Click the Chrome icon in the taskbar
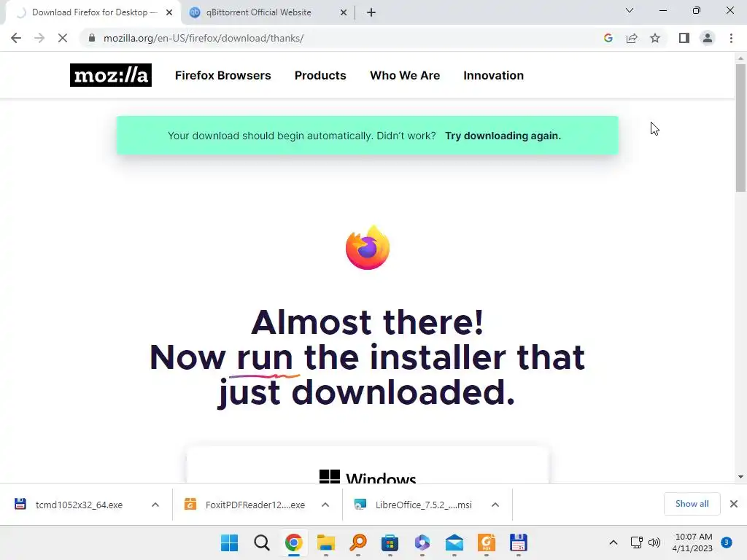The image size is (747, 560). 294,542
